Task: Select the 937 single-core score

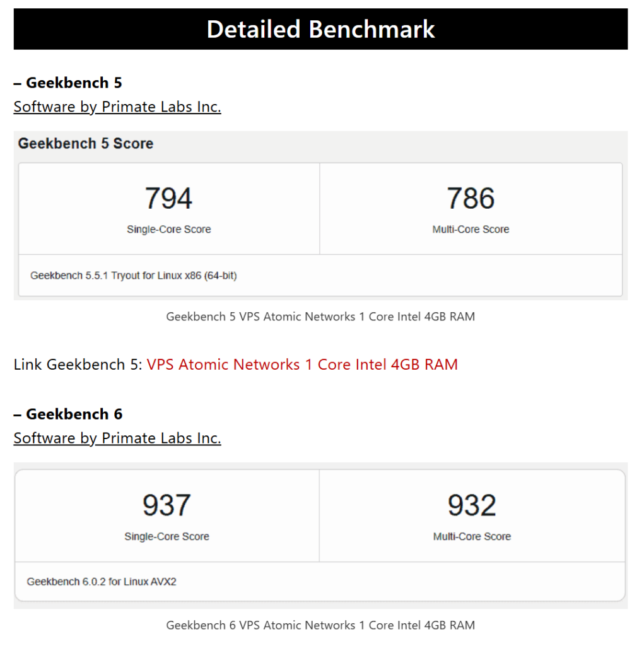Action: (167, 505)
